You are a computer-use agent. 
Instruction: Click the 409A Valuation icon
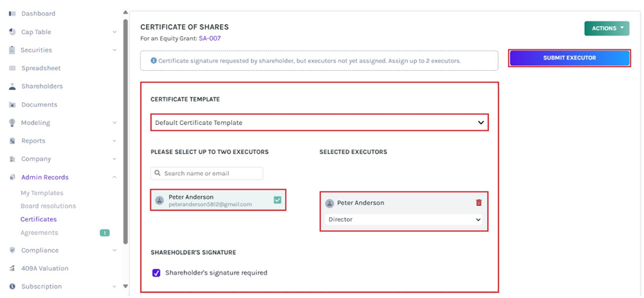[12, 268]
